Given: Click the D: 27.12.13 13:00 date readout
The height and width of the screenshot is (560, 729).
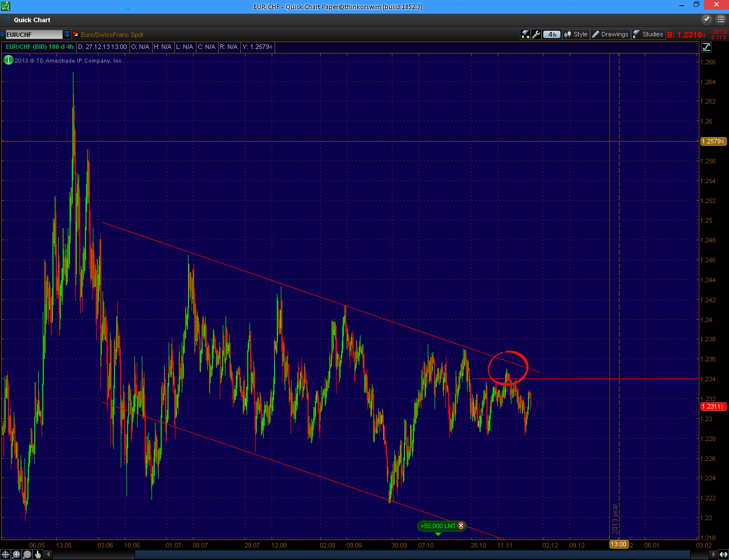Looking at the screenshot, I should click(x=103, y=47).
